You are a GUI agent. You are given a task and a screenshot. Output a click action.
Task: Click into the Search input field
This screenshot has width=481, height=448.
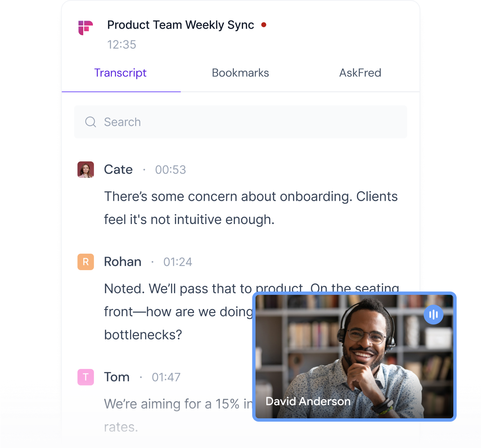tap(241, 122)
